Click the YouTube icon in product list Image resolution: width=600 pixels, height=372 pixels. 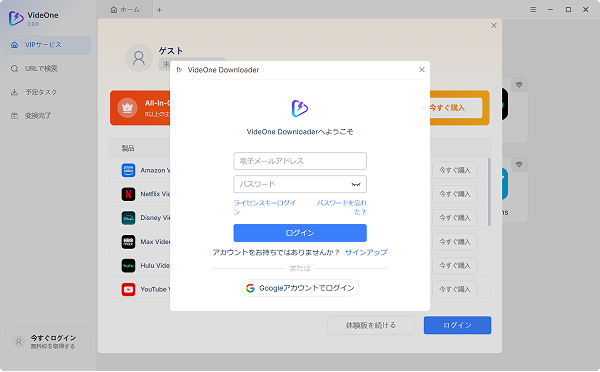coord(128,289)
